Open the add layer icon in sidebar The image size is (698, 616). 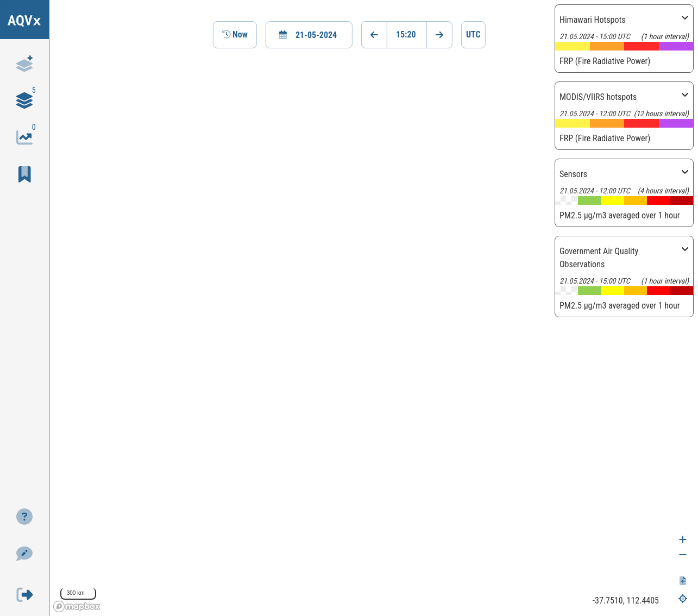pyautogui.click(x=24, y=64)
